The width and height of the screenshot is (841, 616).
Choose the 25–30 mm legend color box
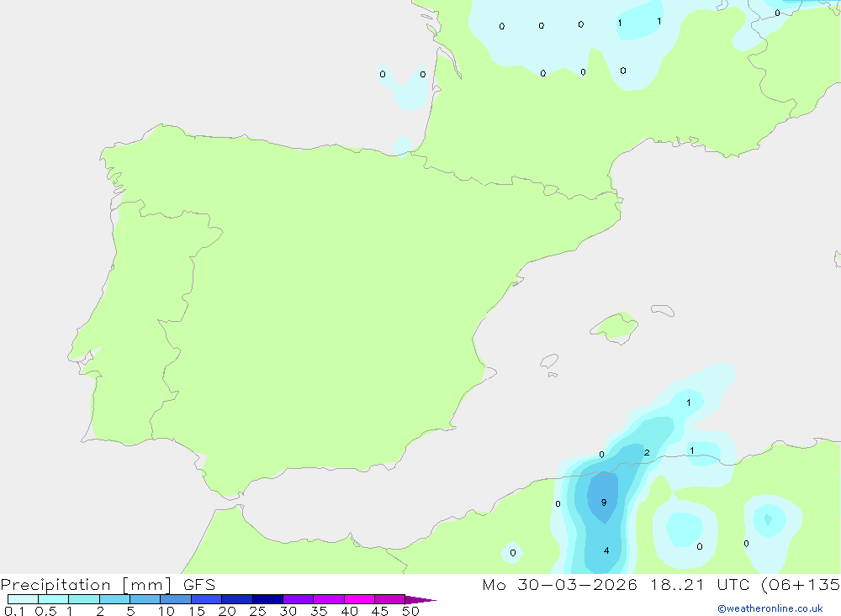coord(267,599)
